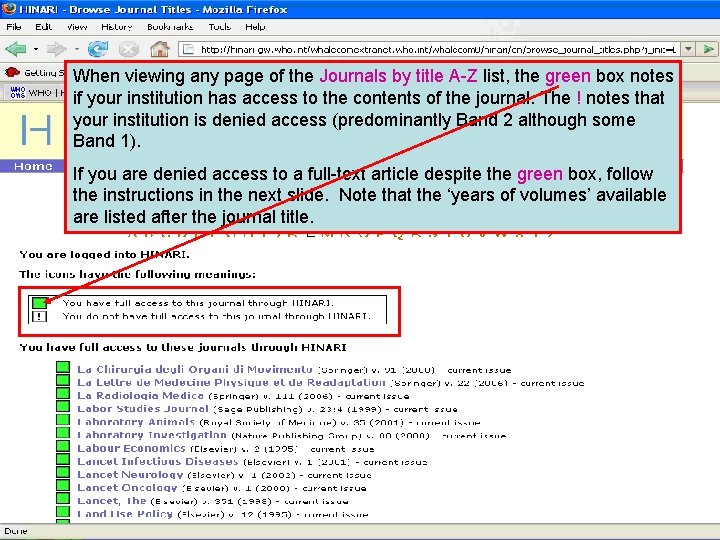
Task: Click green access box beside Lancet Neurology
Action: [63, 472]
